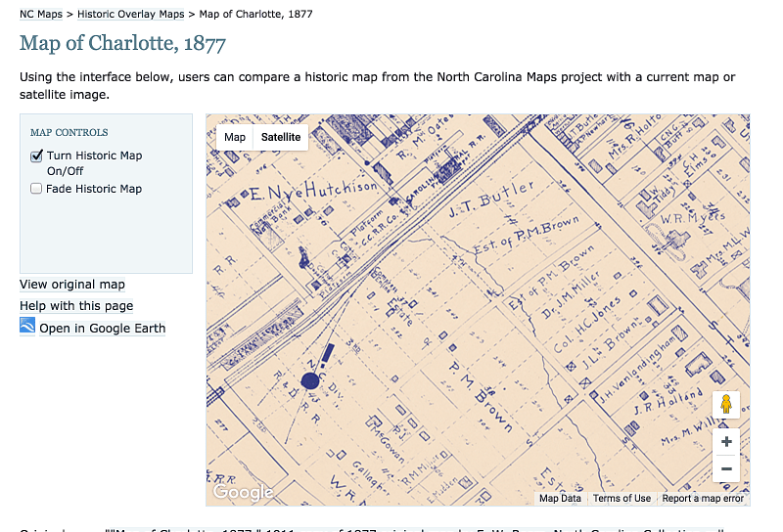
Task: Toggle the Turn Historic Map On/Off checkbox
Action: (36, 156)
